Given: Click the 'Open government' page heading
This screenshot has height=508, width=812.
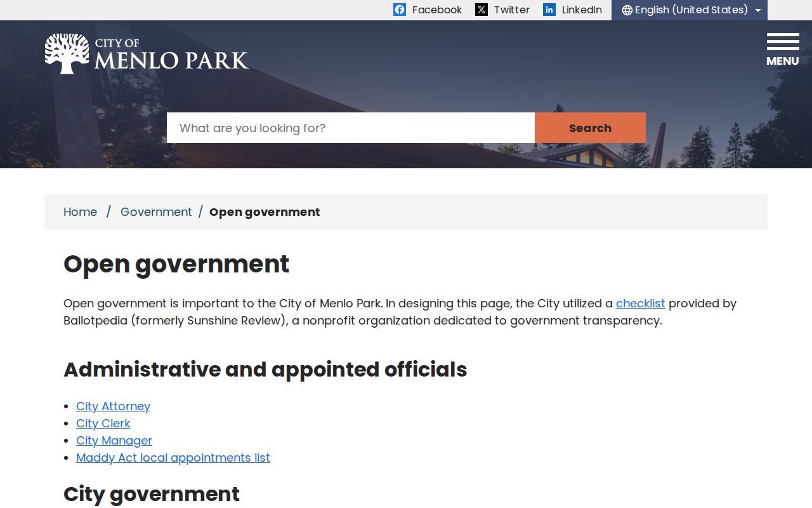Looking at the screenshot, I should tap(176, 264).
